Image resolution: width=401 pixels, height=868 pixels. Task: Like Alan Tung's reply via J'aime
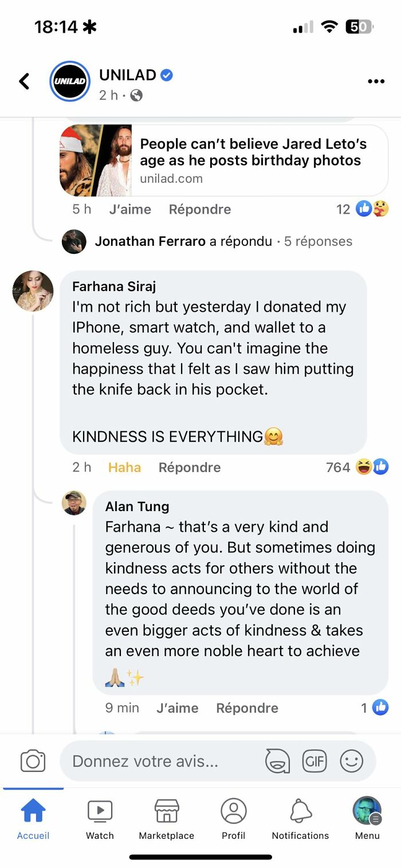(x=178, y=708)
